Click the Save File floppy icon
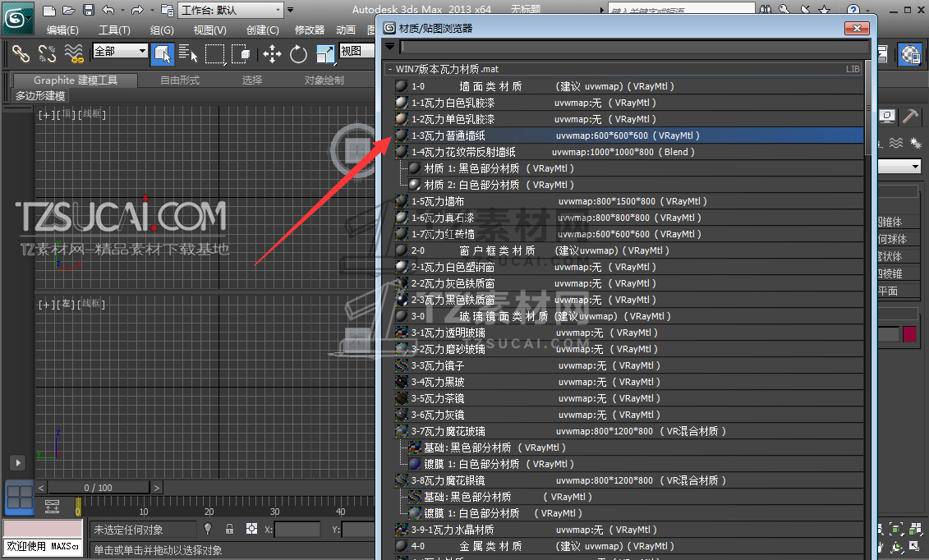 pos(88,10)
